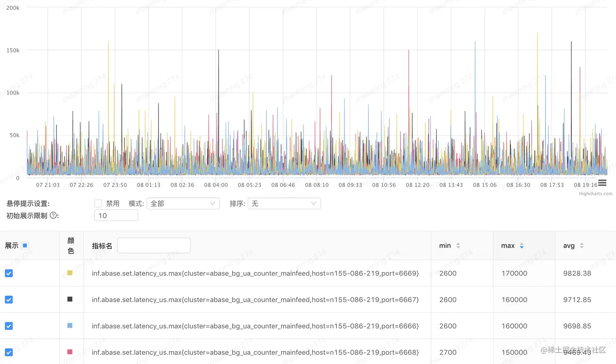Click the x-axis label 08 17:53

552,185
